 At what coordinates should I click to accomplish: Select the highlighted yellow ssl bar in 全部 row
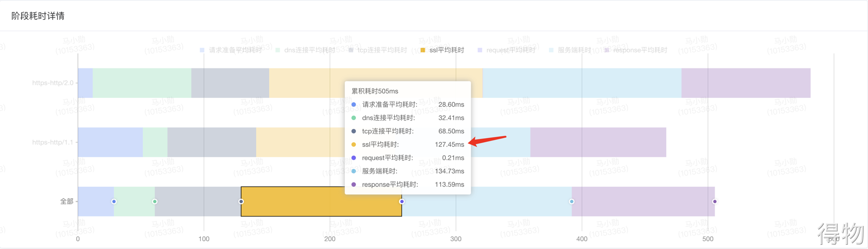click(321, 201)
